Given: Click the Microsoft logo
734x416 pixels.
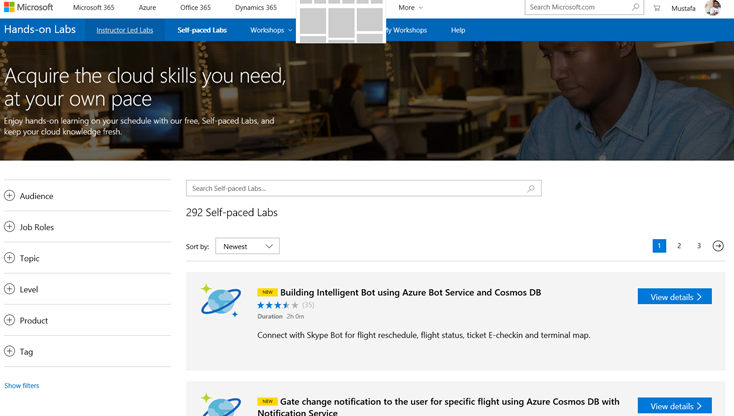Looking at the screenshot, I should click(x=29, y=7).
